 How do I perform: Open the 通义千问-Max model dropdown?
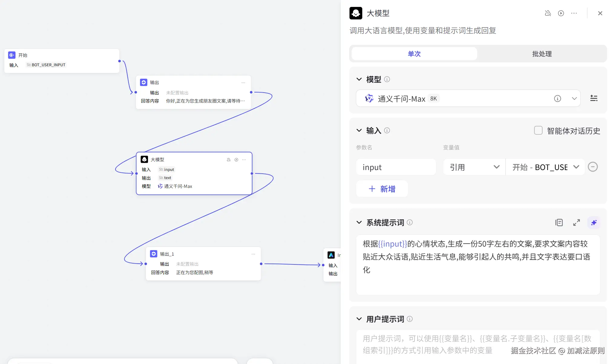(x=574, y=98)
